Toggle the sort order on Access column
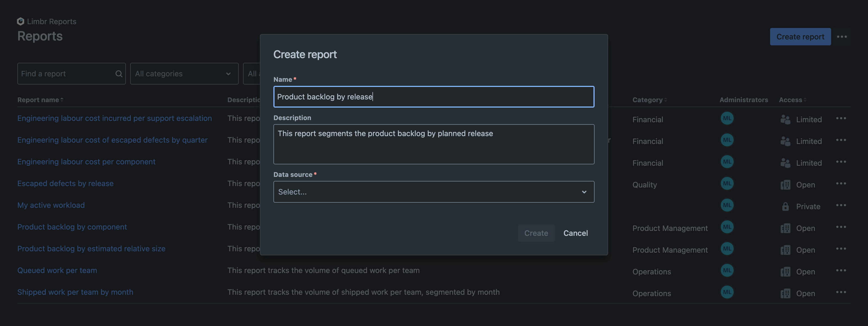The width and height of the screenshot is (868, 326). (805, 99)
